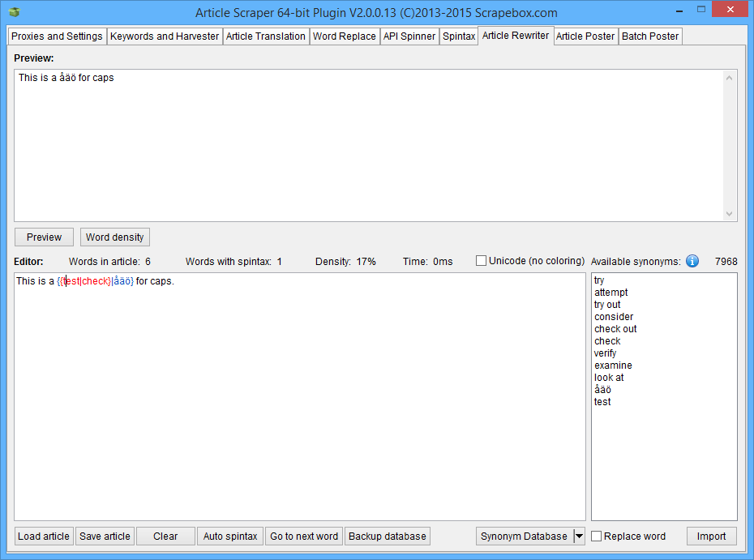Click the preview scrollbar down arrow

coord(729,214)
